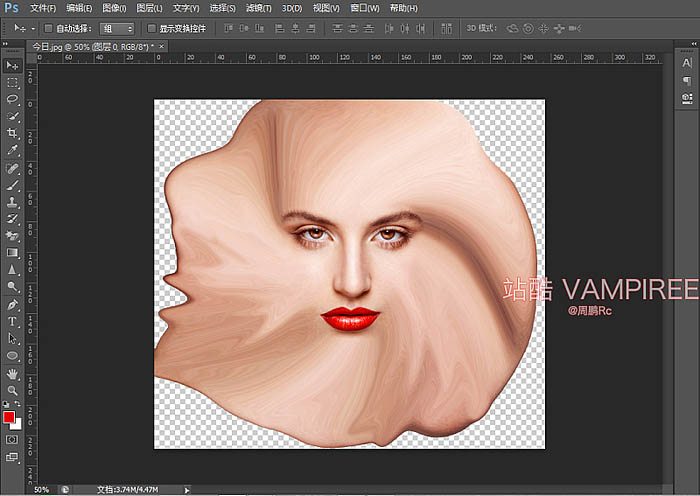Select the Lasso tool
The image size is (700, 496).
tap(13, 99)
